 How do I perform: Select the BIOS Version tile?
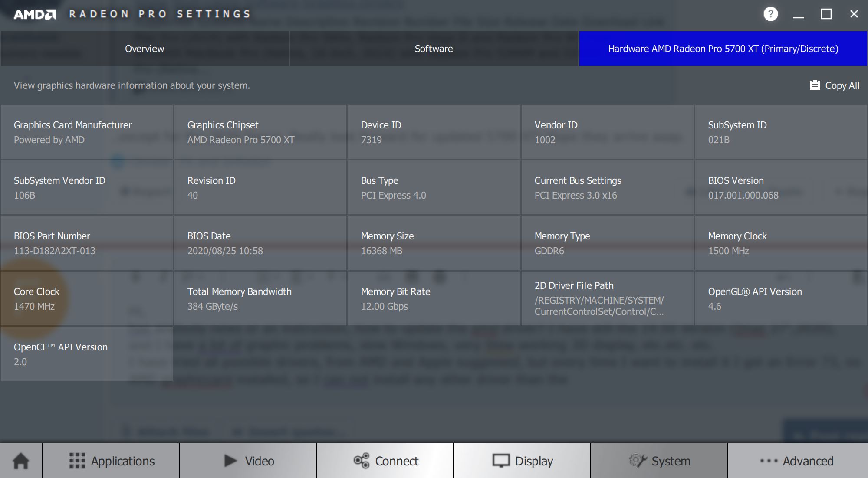781,187
